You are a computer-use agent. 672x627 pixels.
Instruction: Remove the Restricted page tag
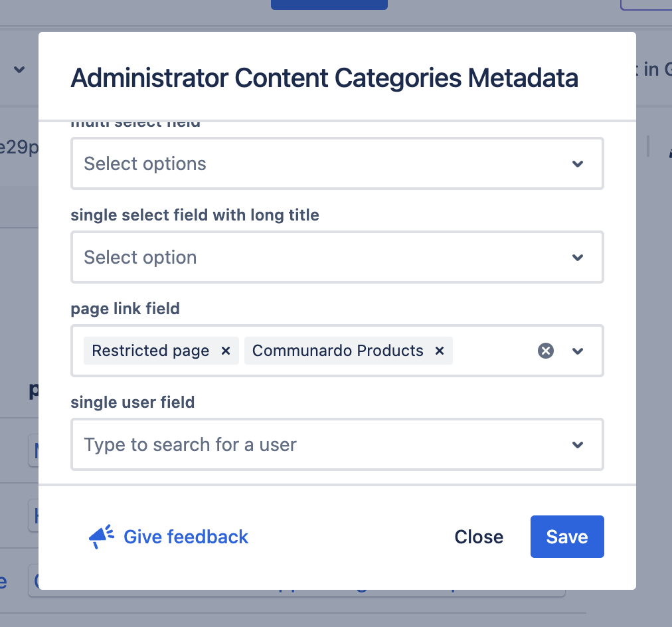(226, 351)
